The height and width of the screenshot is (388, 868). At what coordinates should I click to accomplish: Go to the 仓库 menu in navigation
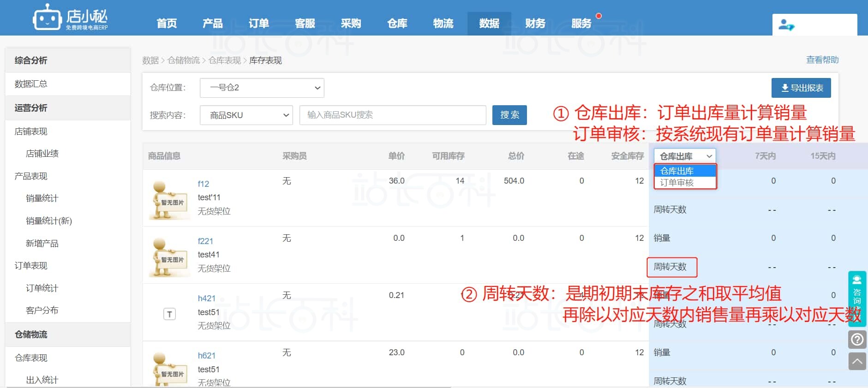(x=397, y=24)
